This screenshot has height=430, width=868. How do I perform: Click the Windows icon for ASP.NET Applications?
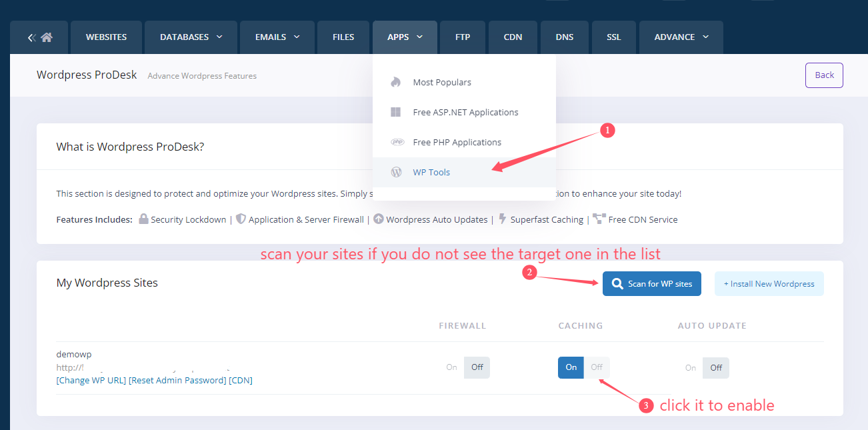pyautogui.click(x=396, y=112)
